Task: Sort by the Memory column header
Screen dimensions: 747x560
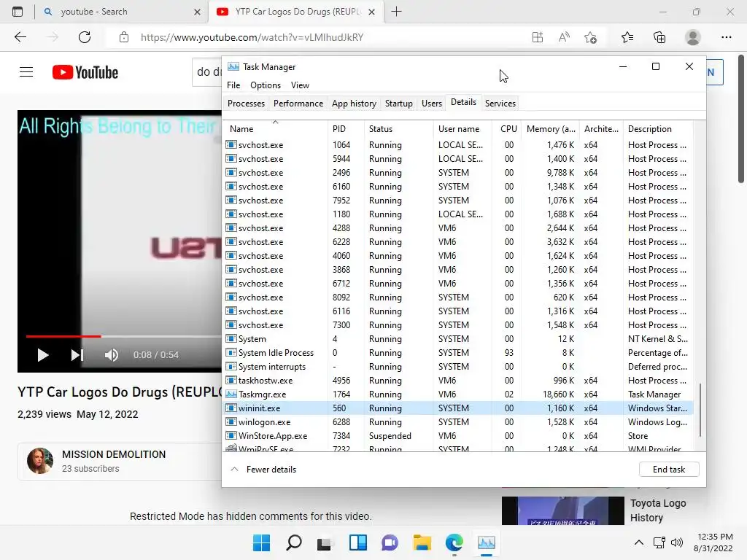Action: 551,128
